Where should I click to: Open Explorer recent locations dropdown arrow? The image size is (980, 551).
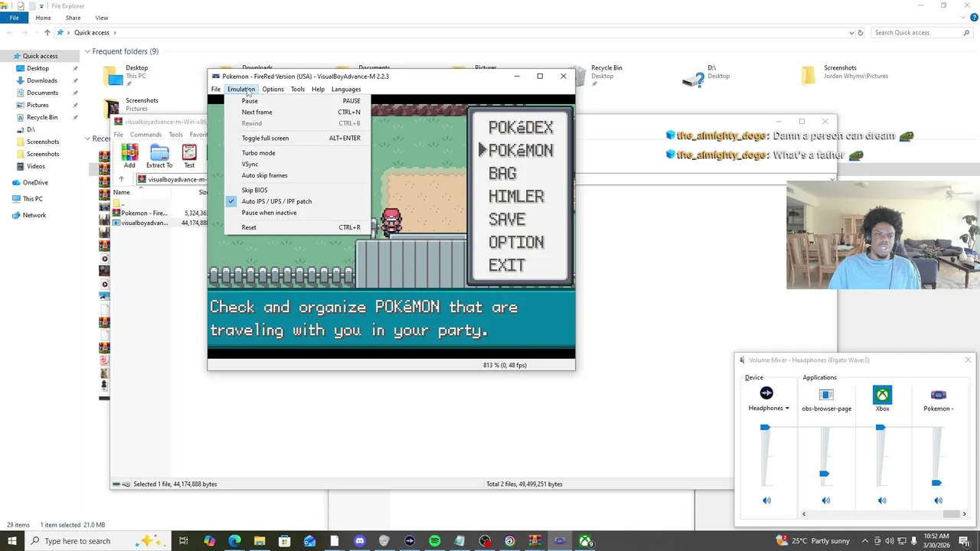click(36, 33)
